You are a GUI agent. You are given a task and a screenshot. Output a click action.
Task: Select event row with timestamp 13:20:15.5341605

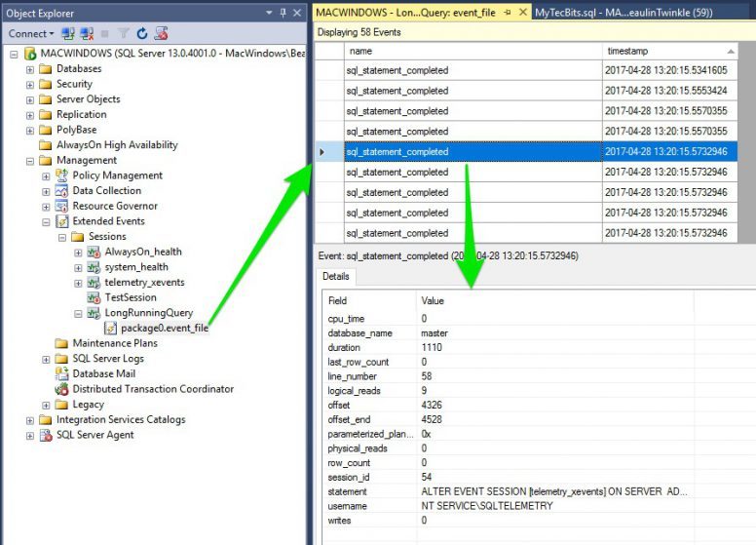pos(526,70)
